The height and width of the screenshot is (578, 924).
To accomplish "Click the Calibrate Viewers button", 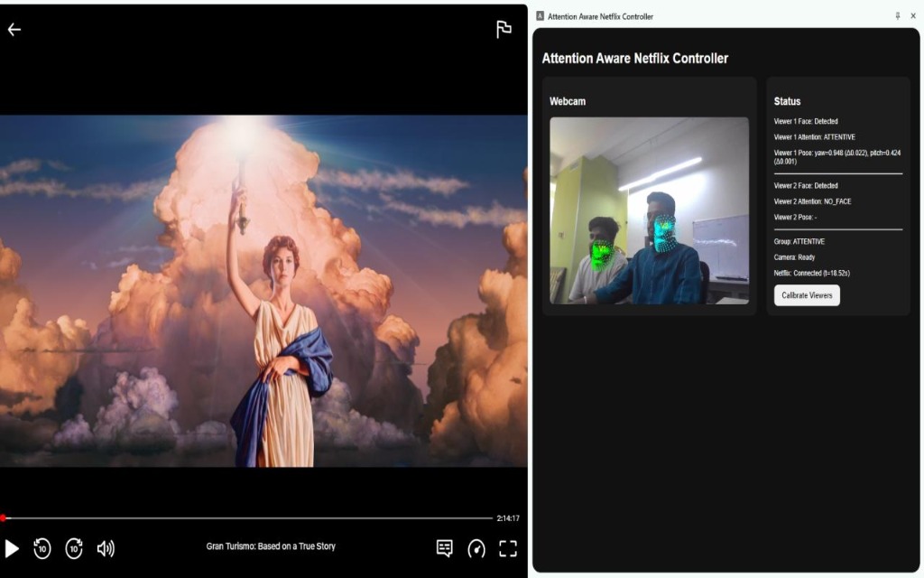I will point(807,295).
